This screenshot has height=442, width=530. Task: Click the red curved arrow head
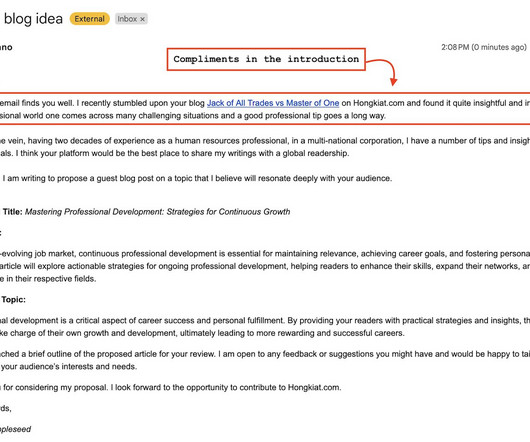click(393, 81)
